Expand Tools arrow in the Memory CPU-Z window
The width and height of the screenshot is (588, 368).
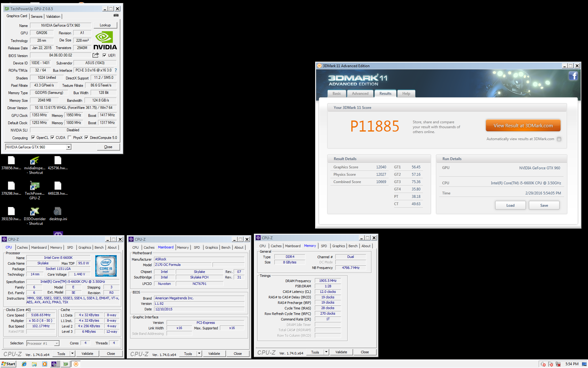tap(326, 352)
